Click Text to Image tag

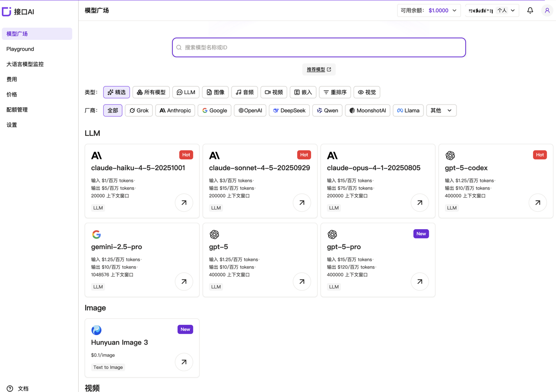pyautogui.click(x=108, y=367)
